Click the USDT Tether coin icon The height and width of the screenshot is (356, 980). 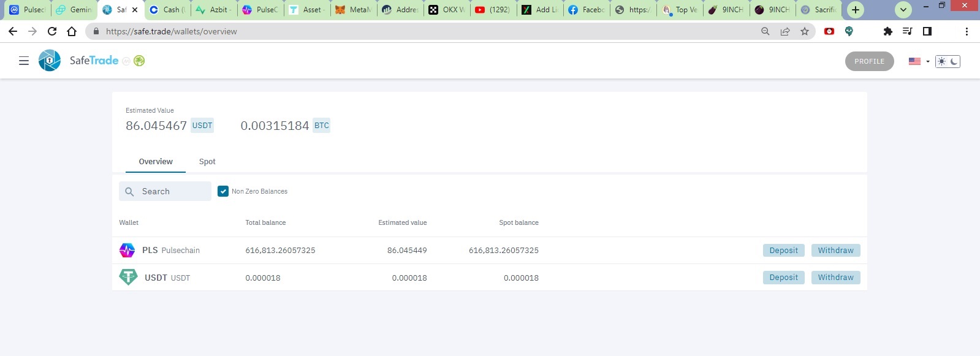point(128,278)
